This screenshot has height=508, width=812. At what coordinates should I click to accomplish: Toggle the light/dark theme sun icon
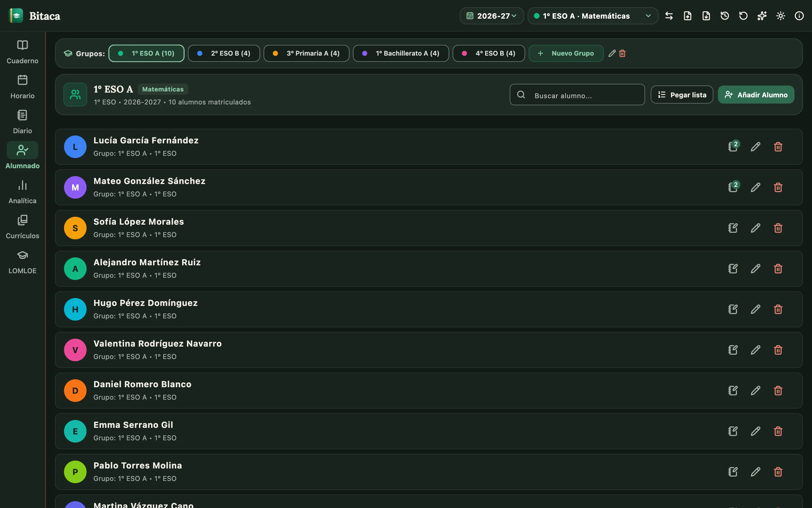(x=780, y=16)
